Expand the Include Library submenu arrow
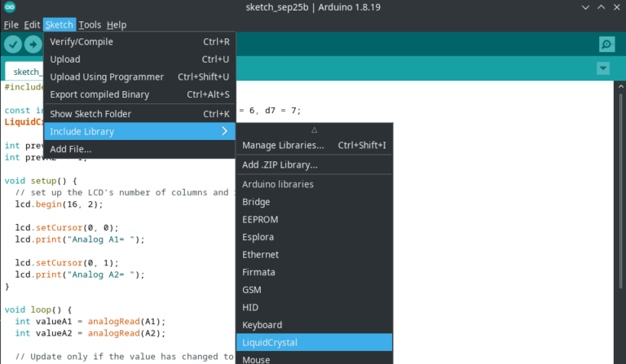 click(x=224, y=131)
